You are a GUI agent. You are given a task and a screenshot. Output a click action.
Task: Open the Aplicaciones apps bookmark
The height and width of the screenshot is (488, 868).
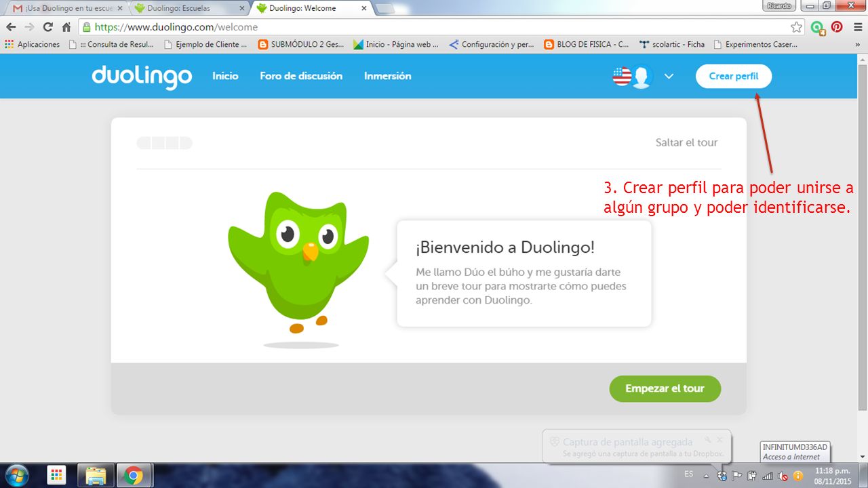click(33, 45)
